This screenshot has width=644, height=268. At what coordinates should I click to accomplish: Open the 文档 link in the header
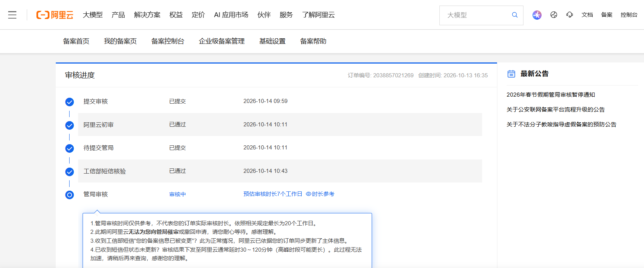click(587, 15)
